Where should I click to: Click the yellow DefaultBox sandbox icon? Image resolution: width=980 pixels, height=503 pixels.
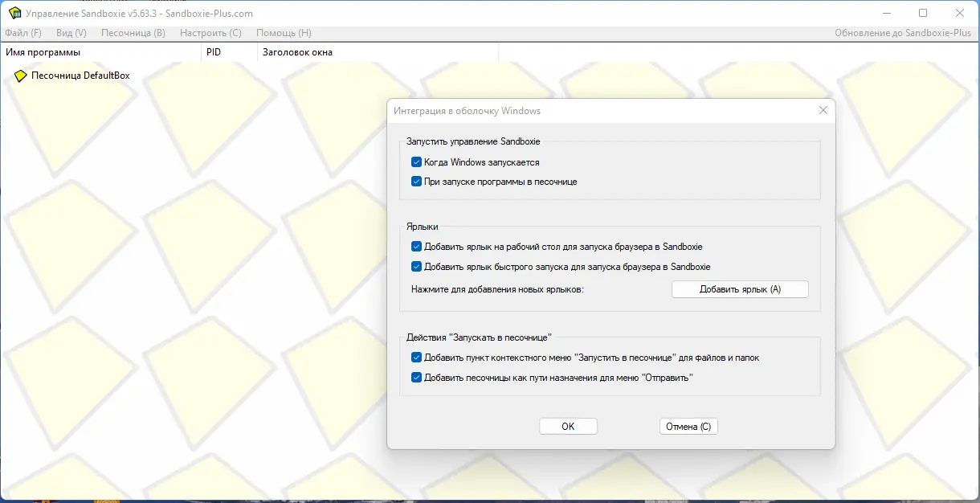(21, 76)
